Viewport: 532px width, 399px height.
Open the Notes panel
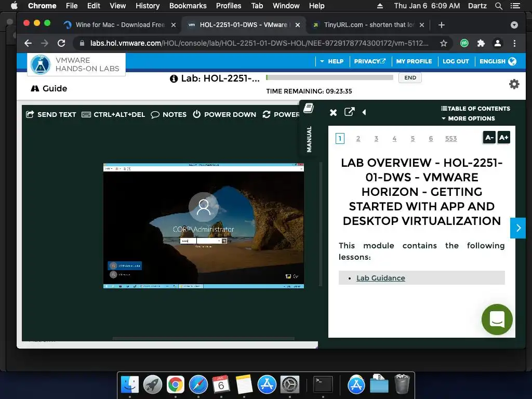169,114
